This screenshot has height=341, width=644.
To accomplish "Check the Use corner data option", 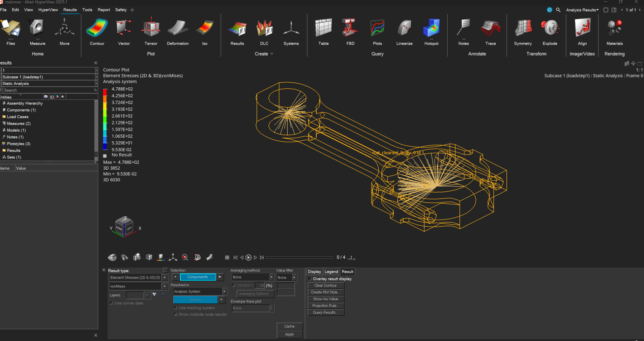I will 111,303.
